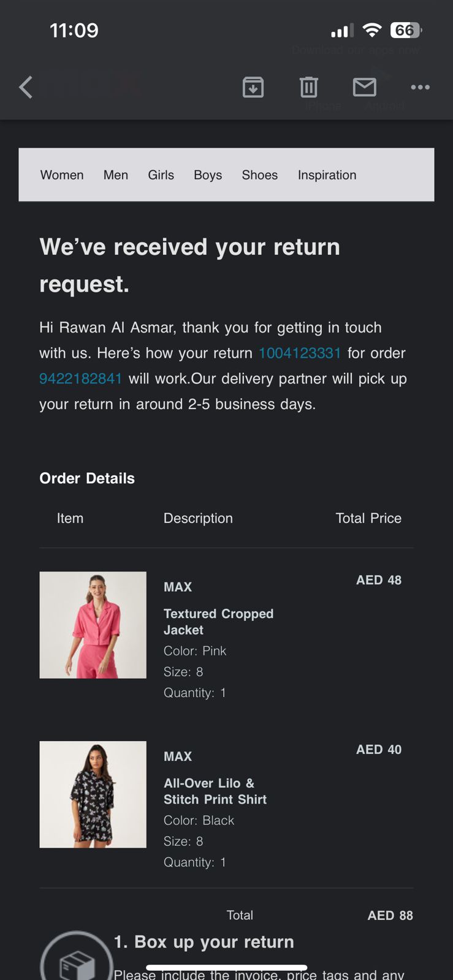Go to the Boys category
The width and height of the screenshot is (453, 980).
pyautogui.click(x=208, y=175)
